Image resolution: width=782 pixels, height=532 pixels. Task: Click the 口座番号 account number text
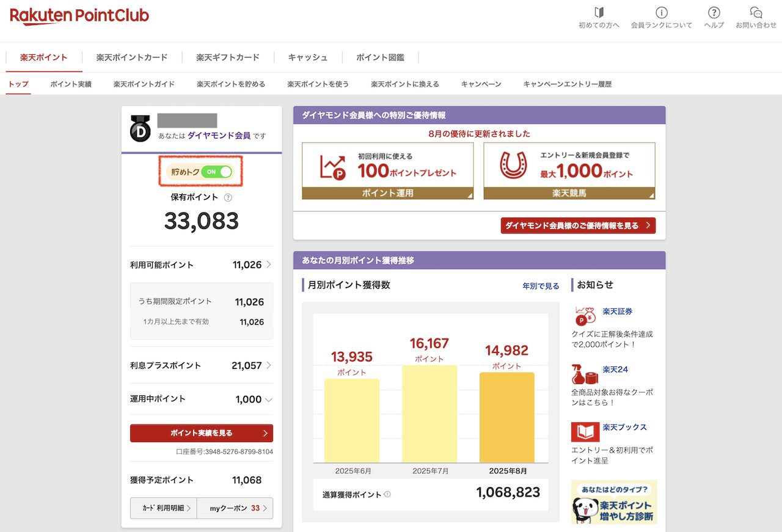point(224,452)
